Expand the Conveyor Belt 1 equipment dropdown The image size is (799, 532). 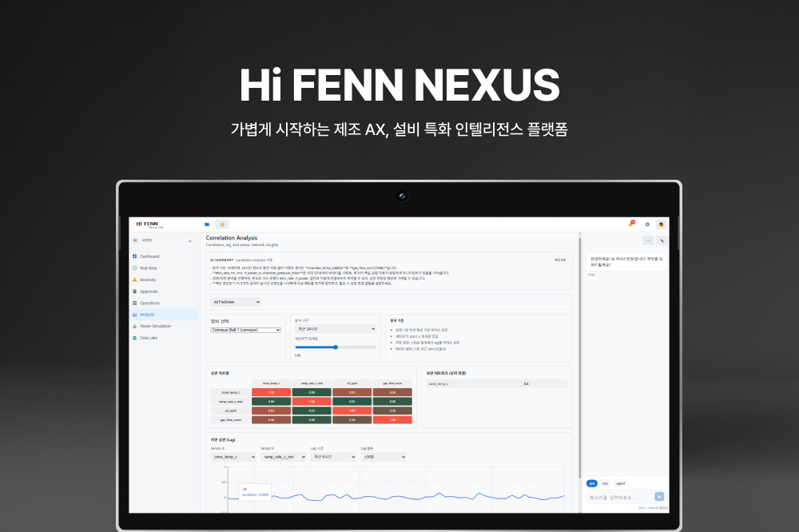[245, 330]
